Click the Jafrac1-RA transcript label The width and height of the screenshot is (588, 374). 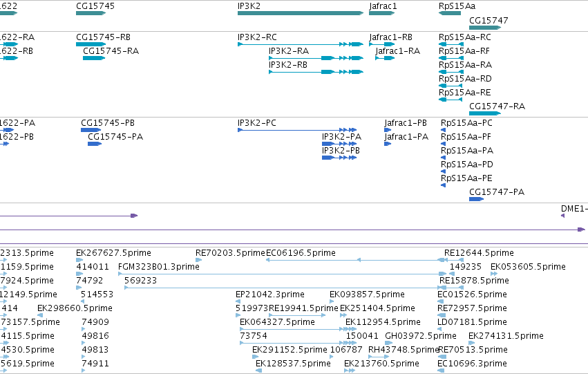point(397,51)
